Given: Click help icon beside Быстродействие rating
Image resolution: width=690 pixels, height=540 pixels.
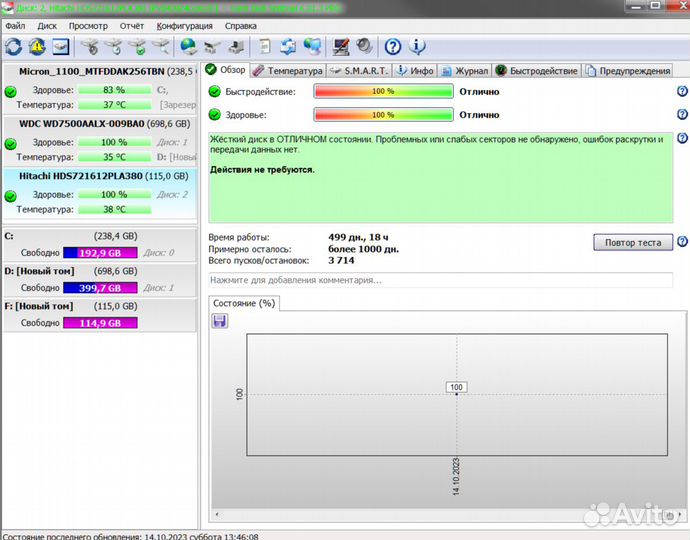Looking at the screenshot, I should tap(682, 90).
